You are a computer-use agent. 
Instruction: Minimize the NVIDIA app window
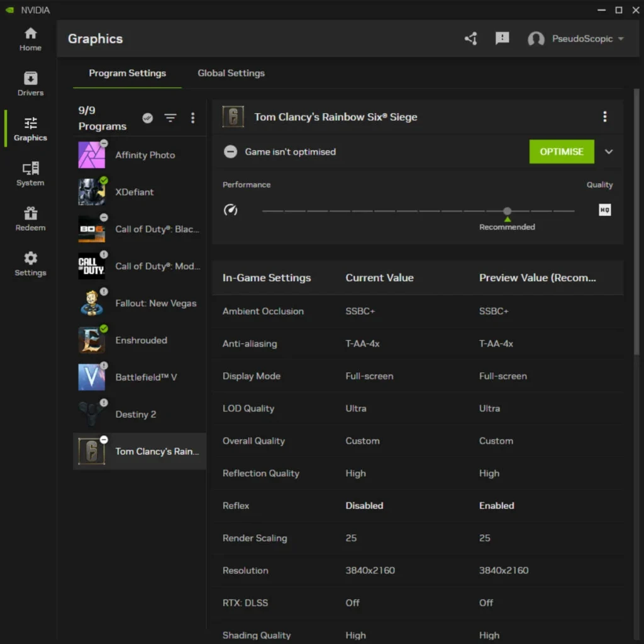pos(601,10)
